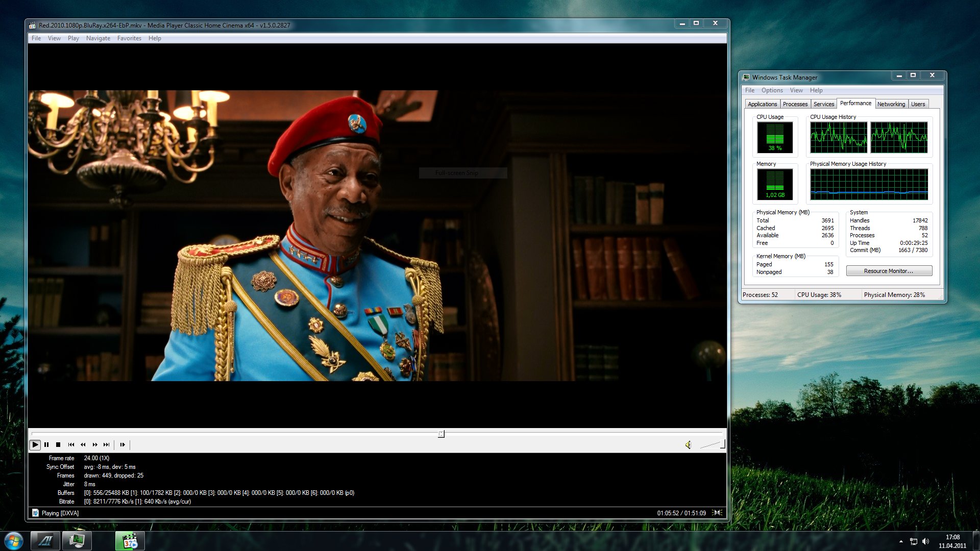Click the Physical Memory Usage History graph
Screen dimensions: 980x551
click(x=869, y=184)
